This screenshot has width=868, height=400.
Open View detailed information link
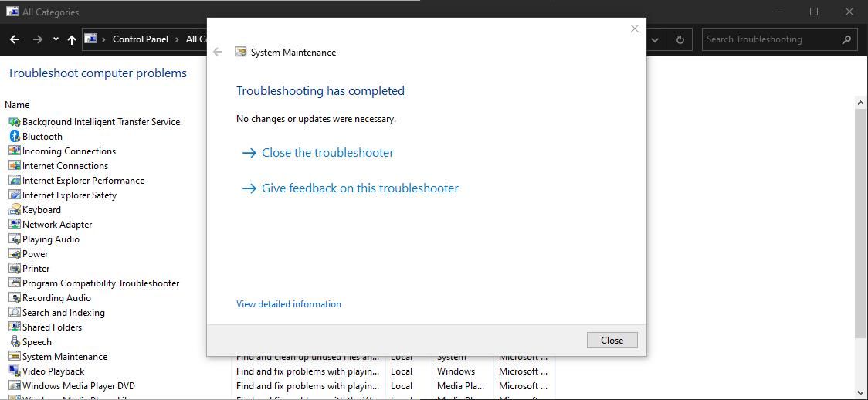click(x=288, y=304)
